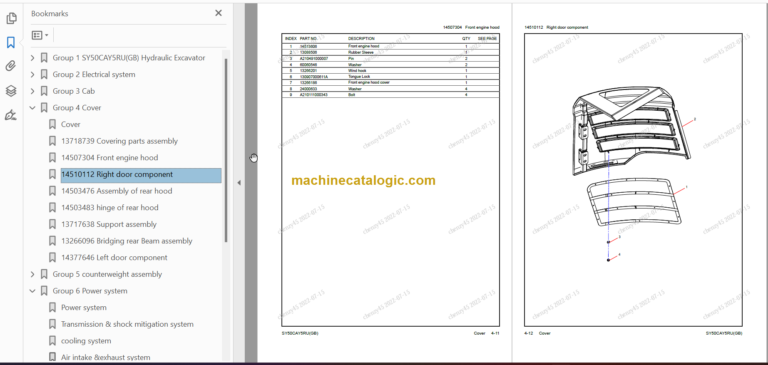Viewport: 768px width, 365px height.
Task: Select Group 3 Cab bookmark text
Action: (73, 91)
